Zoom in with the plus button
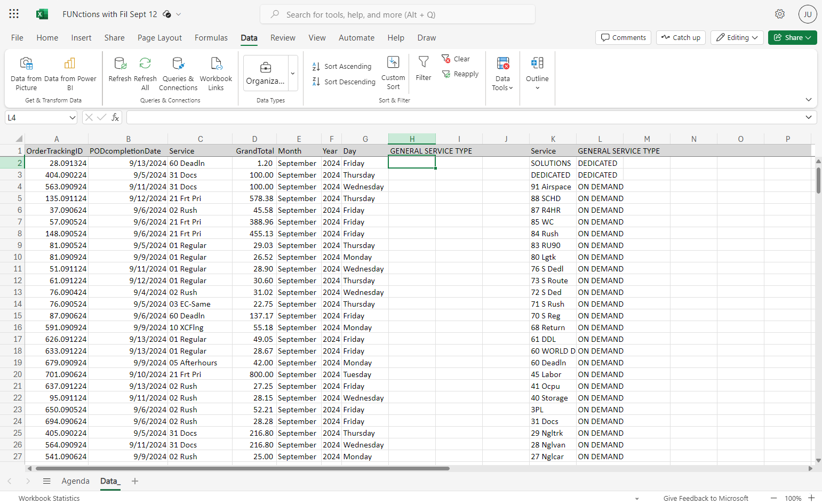 [x=811, y=498]
